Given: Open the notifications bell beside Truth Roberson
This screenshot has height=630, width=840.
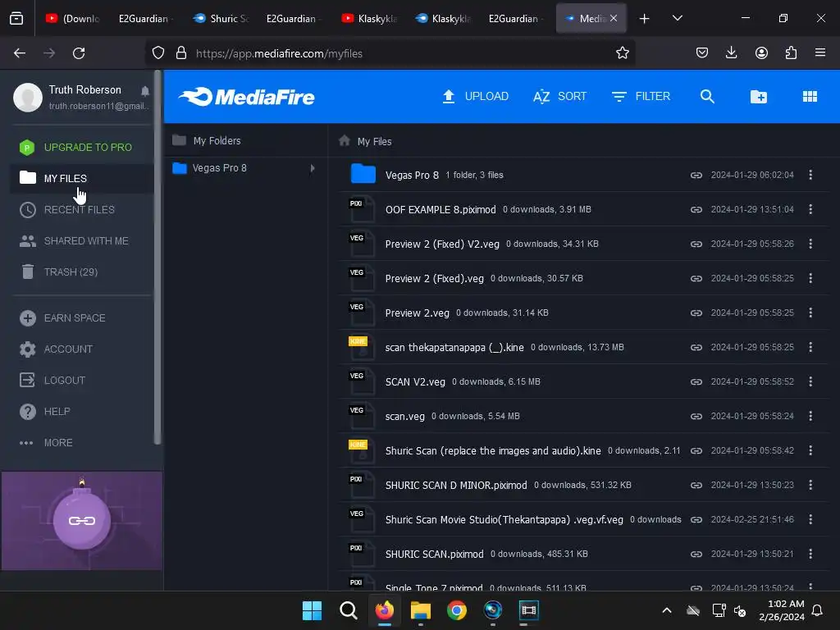Looking at the screenshot, I should 144,90.
